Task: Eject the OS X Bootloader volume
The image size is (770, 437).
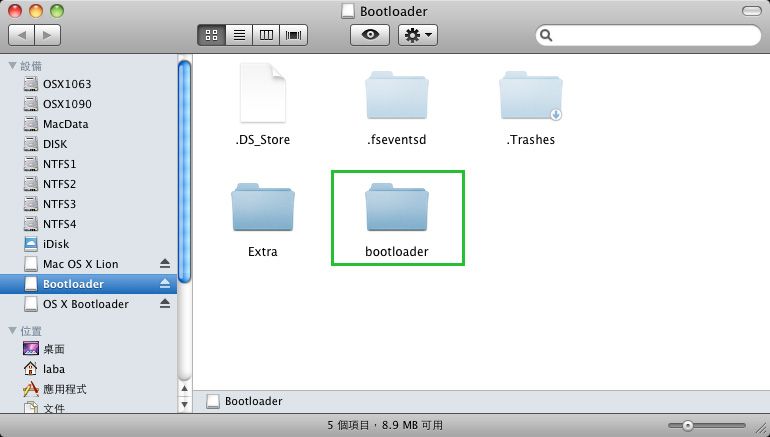Action: pos(165,303)
